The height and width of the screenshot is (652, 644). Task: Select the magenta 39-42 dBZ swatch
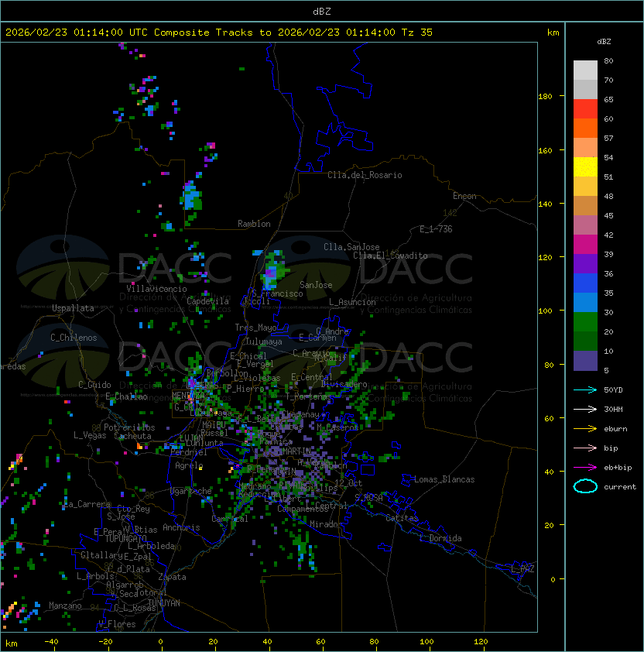(585, 245)
